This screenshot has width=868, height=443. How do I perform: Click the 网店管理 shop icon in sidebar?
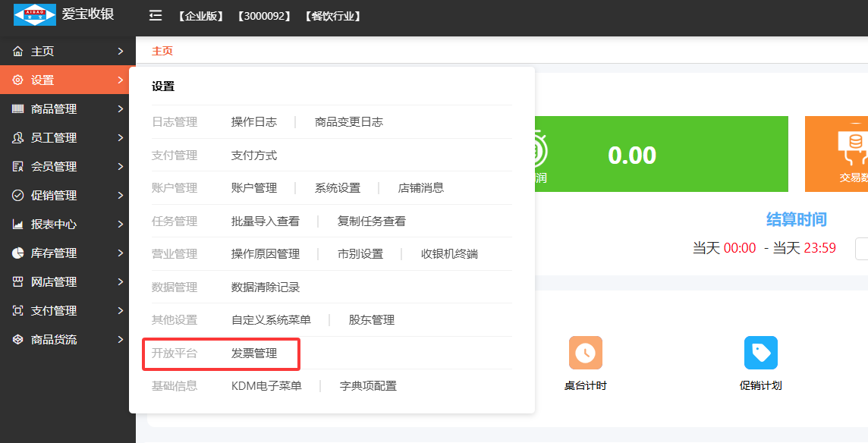point(18,282)
